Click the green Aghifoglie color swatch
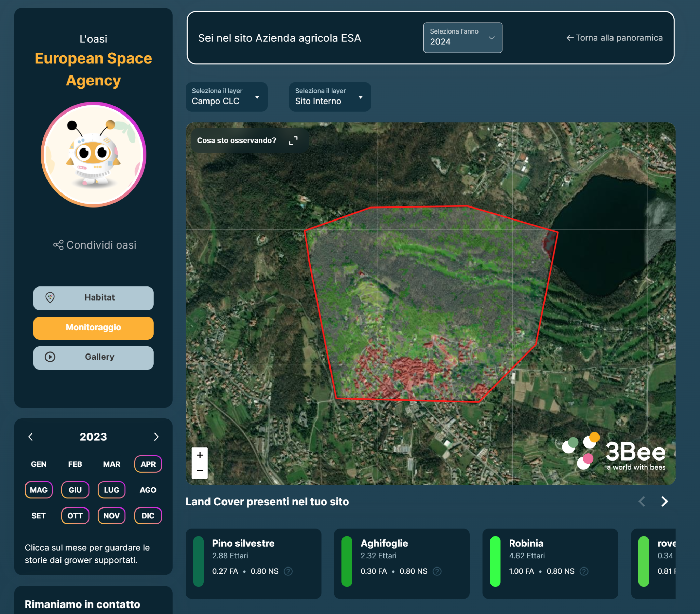 347,562
